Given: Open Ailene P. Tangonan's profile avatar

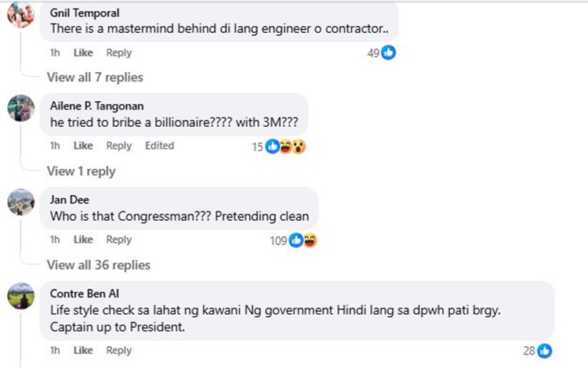Looking at the screenshot, I should click(21, 108).
